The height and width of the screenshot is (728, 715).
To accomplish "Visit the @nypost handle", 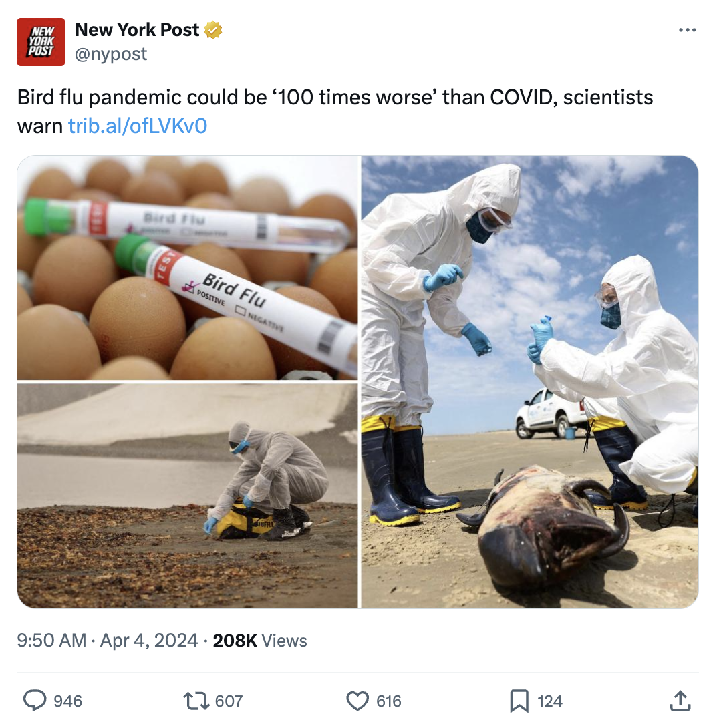I will click(111, 54).
